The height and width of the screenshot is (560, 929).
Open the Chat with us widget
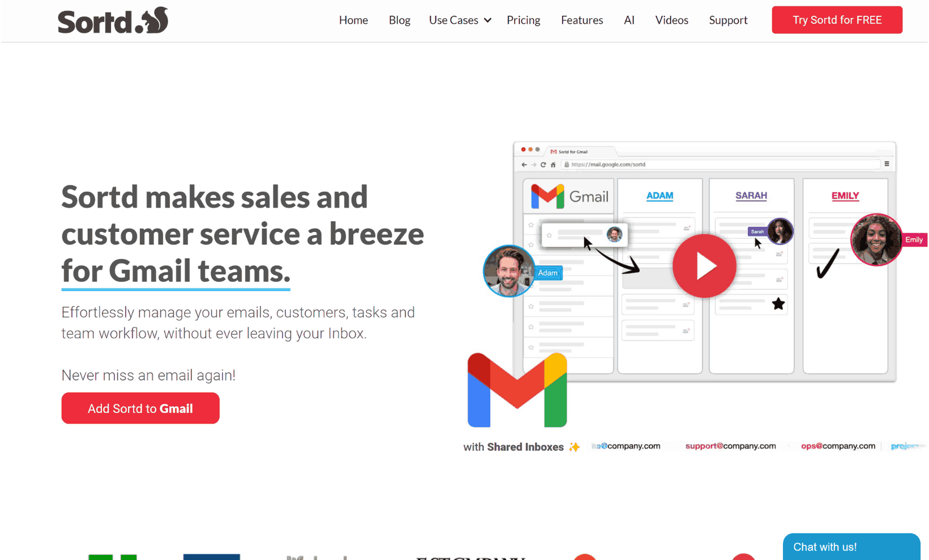click(851, 546)
